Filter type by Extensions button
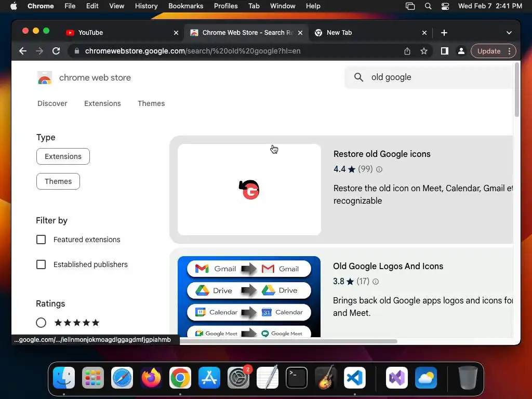The image size is (532, 399). (63, 156)
